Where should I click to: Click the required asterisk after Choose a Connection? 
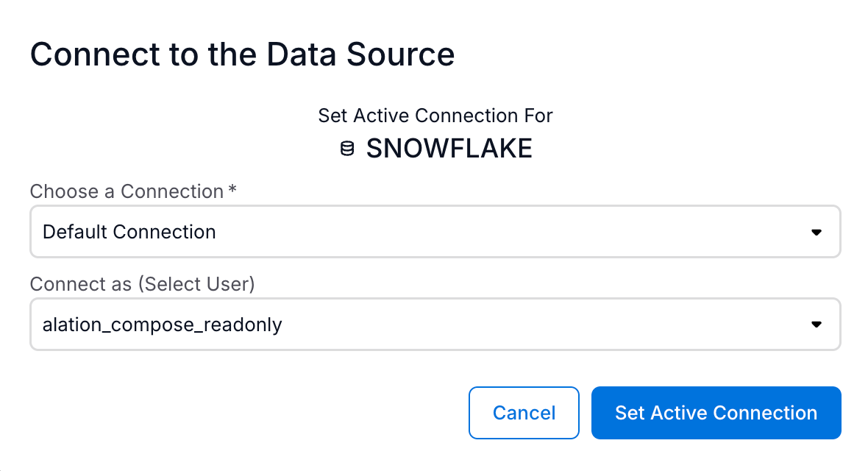point(232,191)
